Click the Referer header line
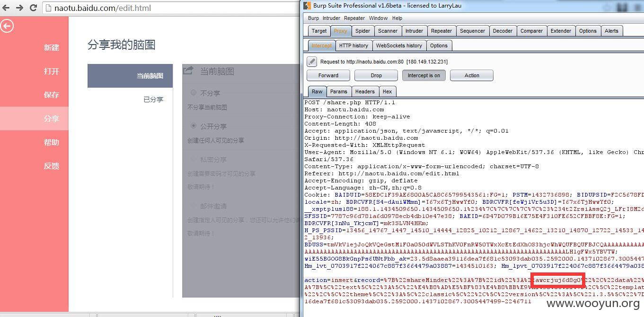 point(382,173)
